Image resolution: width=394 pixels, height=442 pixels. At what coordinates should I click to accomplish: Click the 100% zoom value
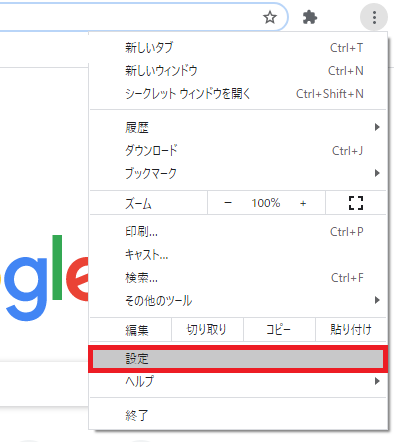pos(266,203)
